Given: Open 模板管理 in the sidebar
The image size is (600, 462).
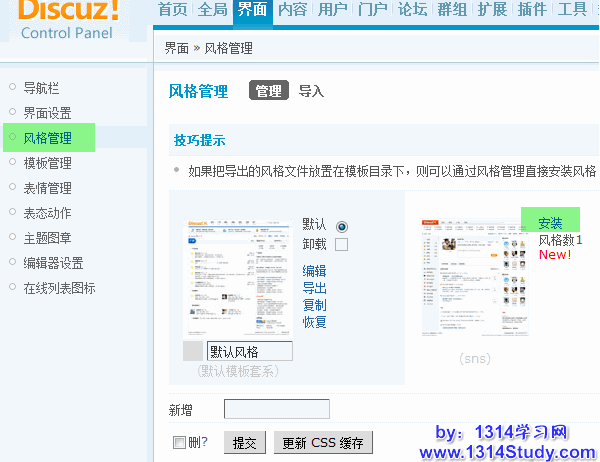Looking at the screenshot, I should point(47,163).
